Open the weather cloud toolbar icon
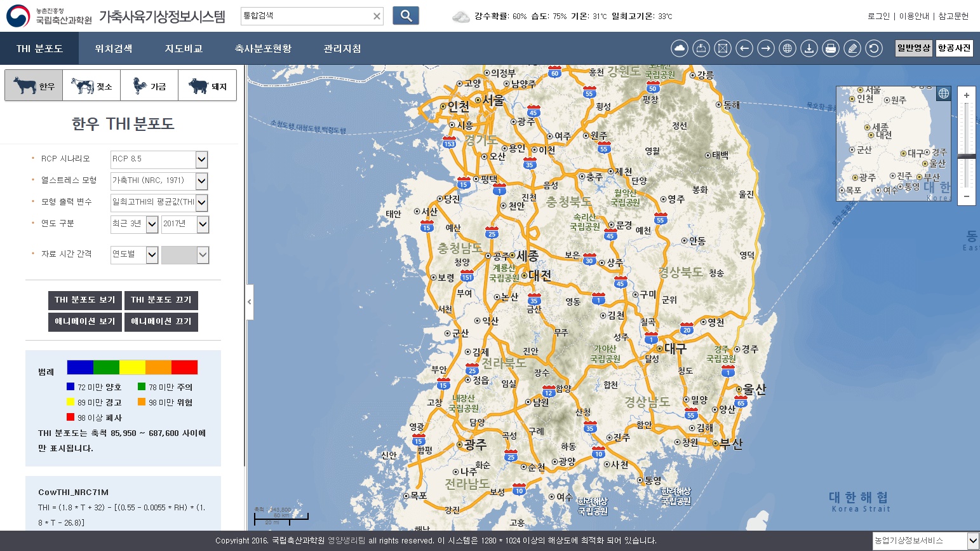 click(x=680, y=48)
